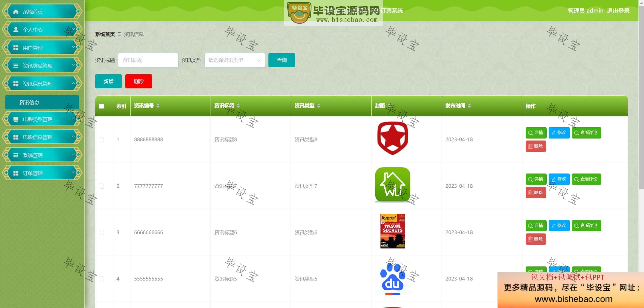Click magnifier icon in 详情 for row 8888888888
The image size is (644, 308).
(x=530, y=133)
